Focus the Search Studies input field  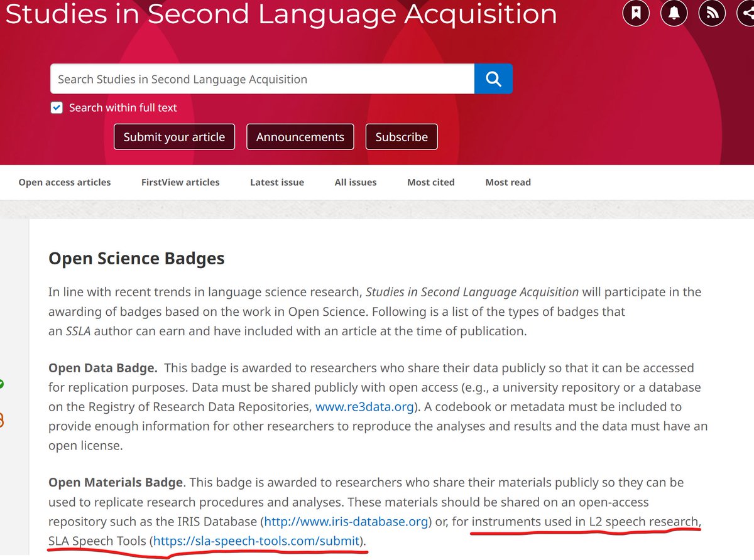click(262, 79)
